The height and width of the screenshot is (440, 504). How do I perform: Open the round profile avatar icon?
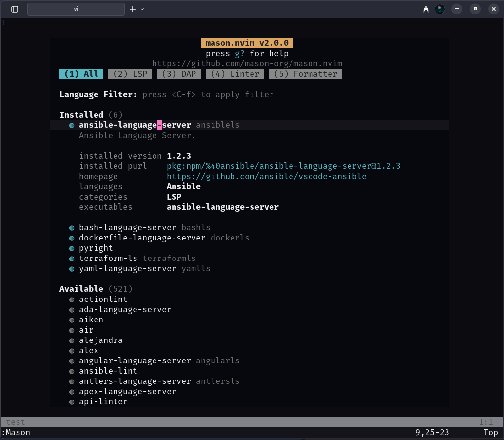point(440,9)
